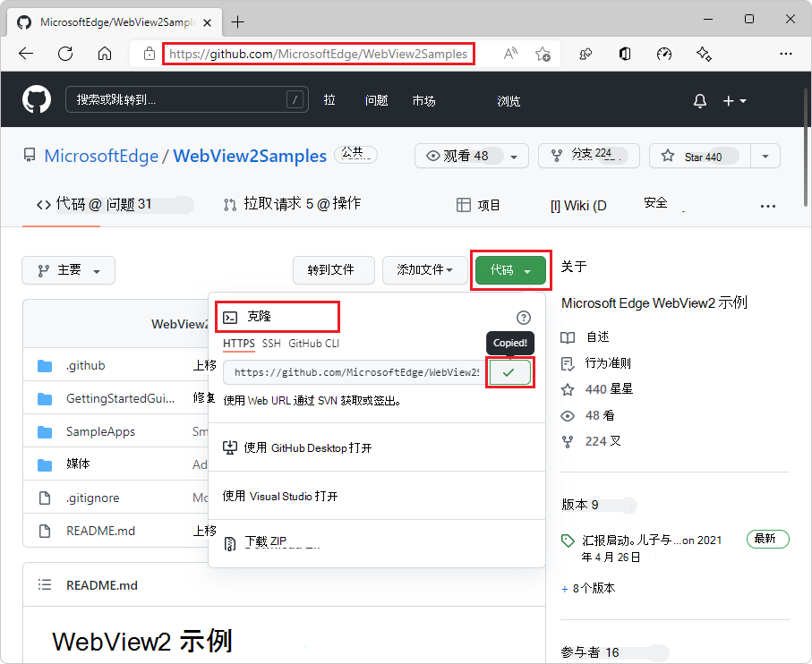Click the clone URL text field

coord(355,372)
